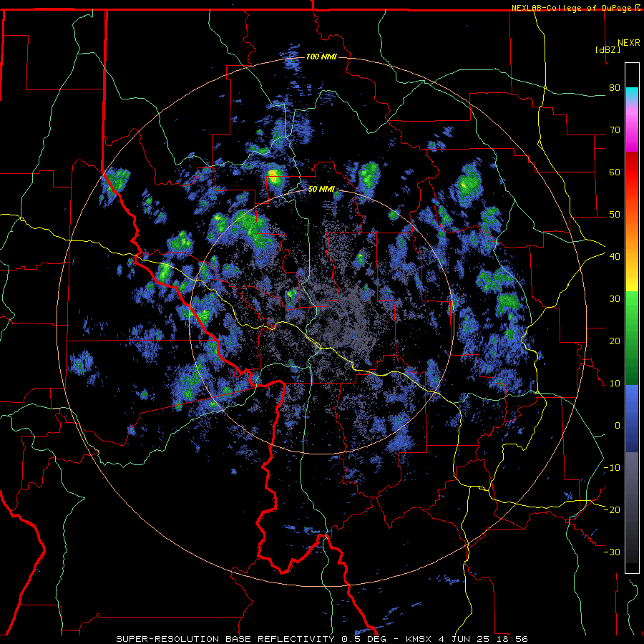
Task: Click the -30 value on dBZ scale
Action: pyautogui.click(x=612, y=552)
